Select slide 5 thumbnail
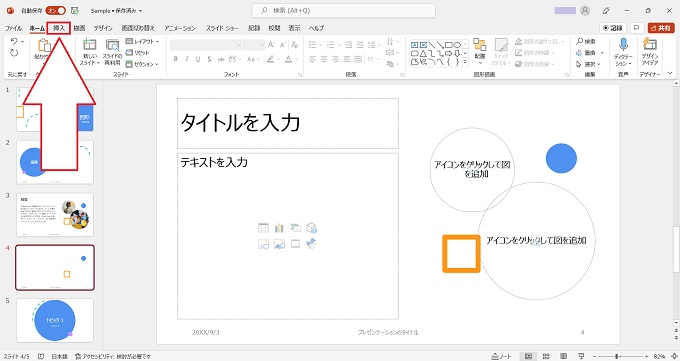Screen dimensions: 680x361 [55, 320]
